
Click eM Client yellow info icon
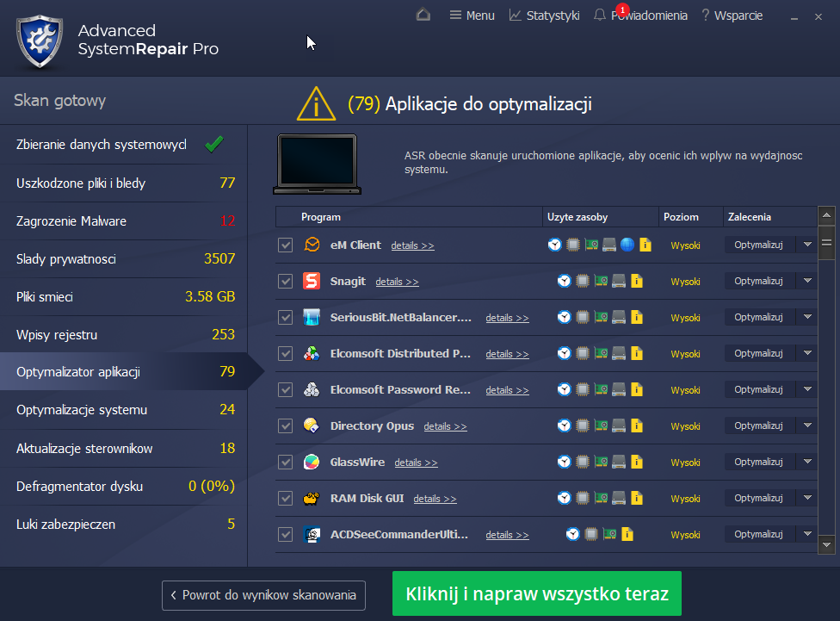point(645,245)
